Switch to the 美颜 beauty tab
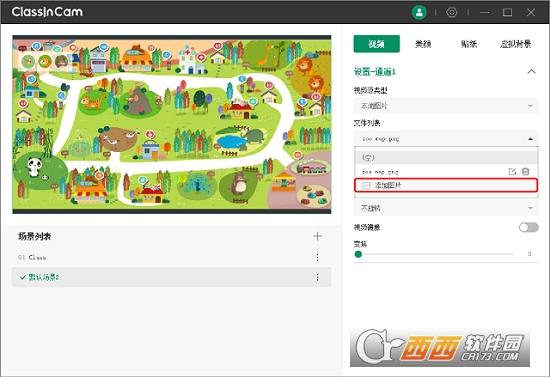 pyautogui.click(x=423, y=44)
